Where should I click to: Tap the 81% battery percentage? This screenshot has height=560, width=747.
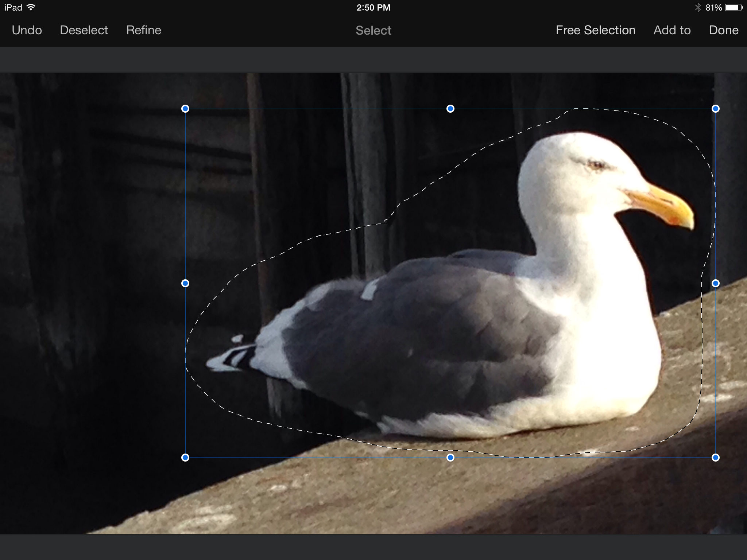[714, 8]
